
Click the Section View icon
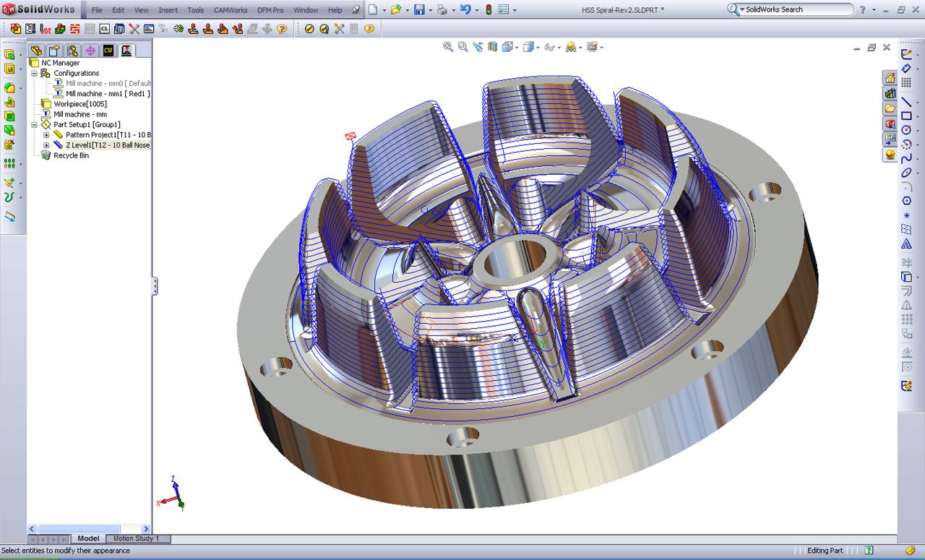tap(493, 47)
